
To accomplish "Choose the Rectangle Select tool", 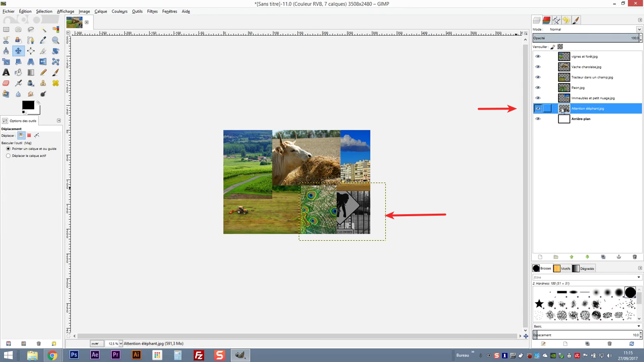I will tap(6, 30).
